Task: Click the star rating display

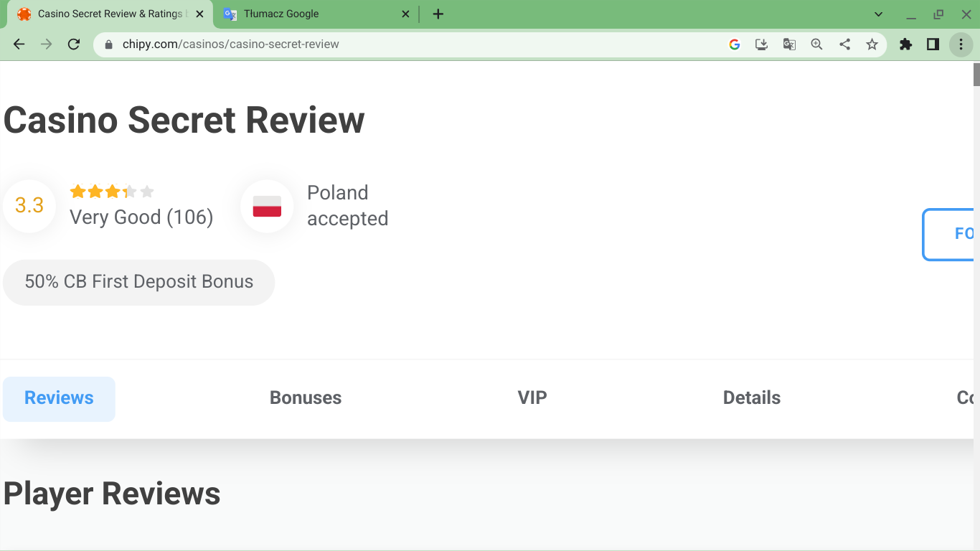Action: tap(112, 192)
